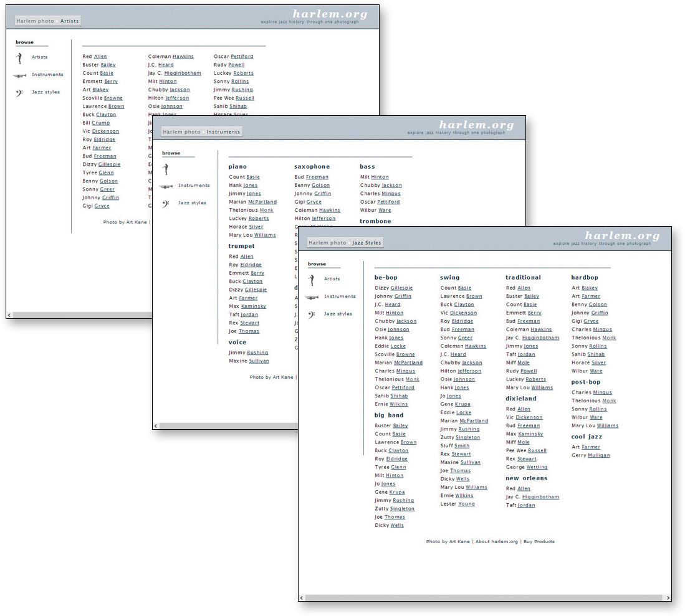Viewport: 685px width, 616px height.
Task: Open the 'Harlem photo' breadcrumb in the Jazz Styles window
Action: tap(327, 243)
